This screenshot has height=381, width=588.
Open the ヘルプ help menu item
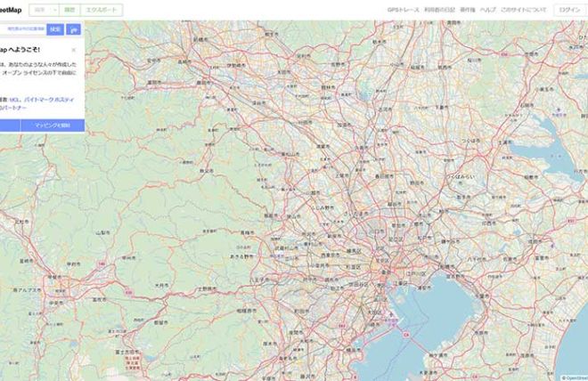point(487,9)
